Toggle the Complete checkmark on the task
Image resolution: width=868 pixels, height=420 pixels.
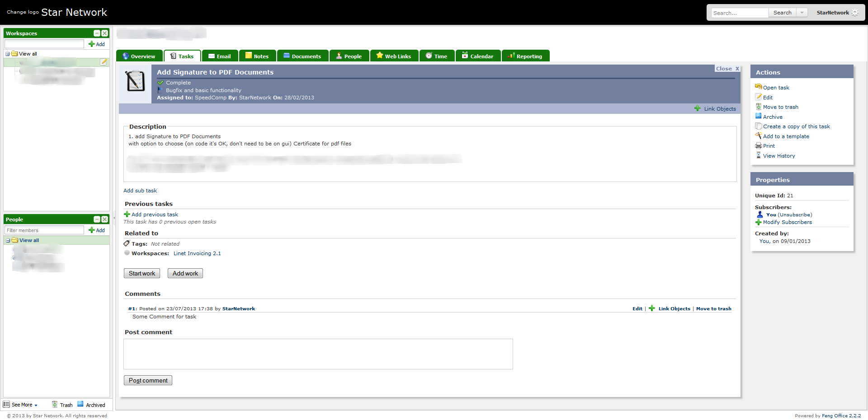(160, 83)
